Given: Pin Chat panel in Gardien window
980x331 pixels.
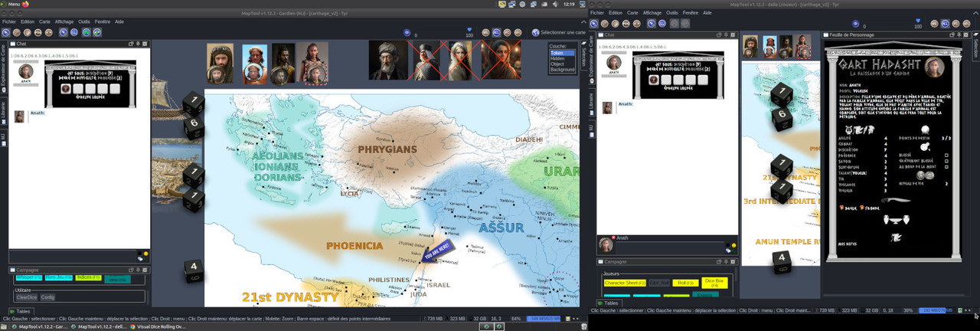Looking at the screenshot, I should 138,44.
